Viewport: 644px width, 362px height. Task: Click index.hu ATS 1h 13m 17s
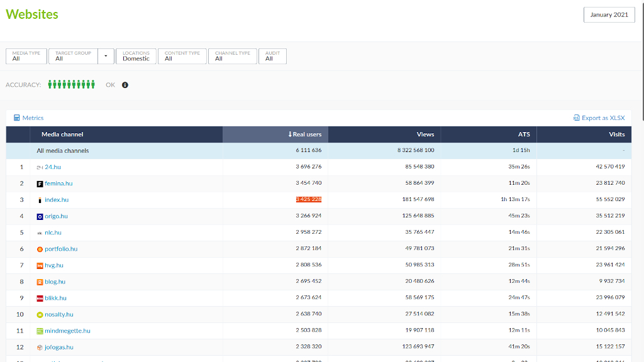tap(515, 199)
